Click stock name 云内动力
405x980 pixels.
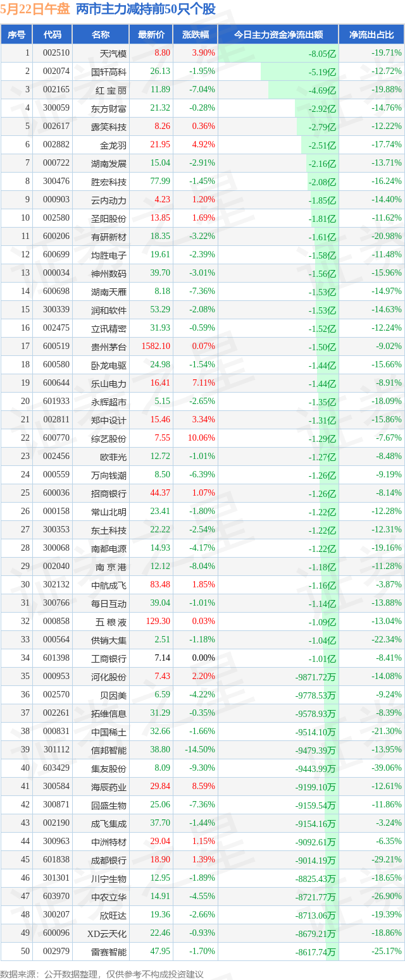[109, 200]
